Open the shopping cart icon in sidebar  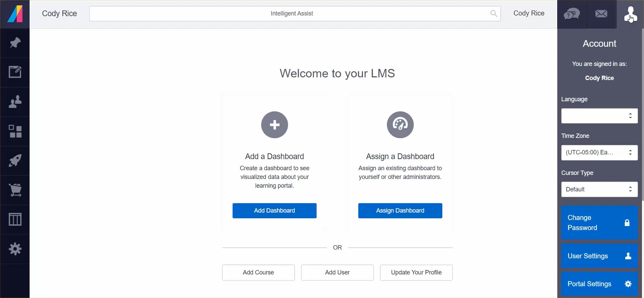point(15,190)
